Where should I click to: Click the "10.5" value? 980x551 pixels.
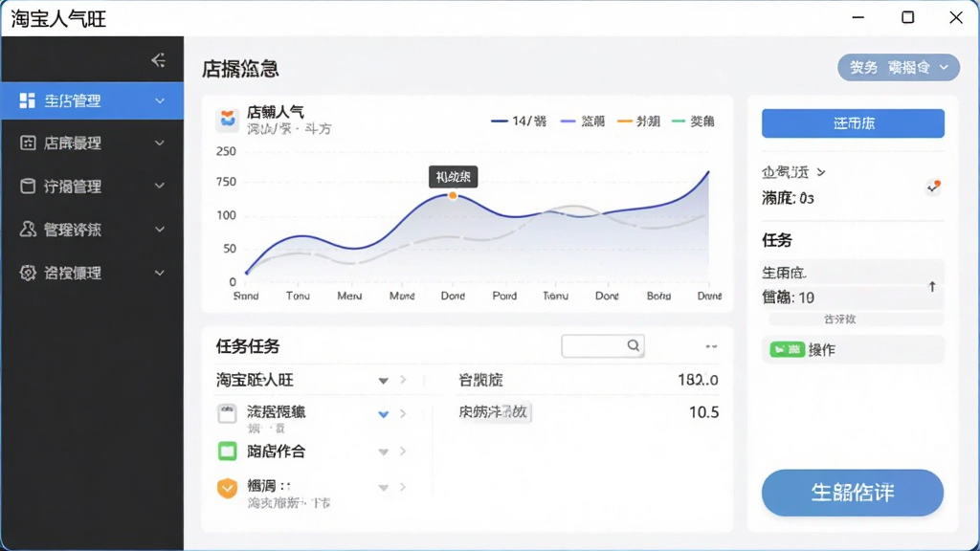pyautogui.click(x=703, y=412)
